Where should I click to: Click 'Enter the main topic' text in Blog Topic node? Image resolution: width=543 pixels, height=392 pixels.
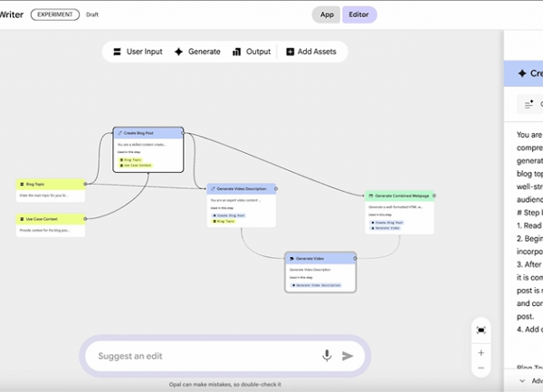point(43,196)
